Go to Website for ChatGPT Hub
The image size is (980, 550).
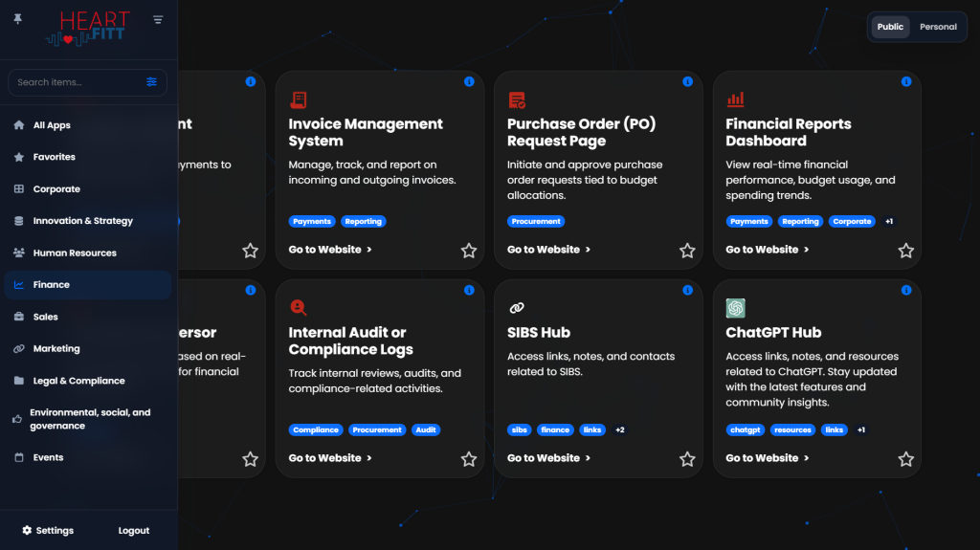click(x=768, y=458)
